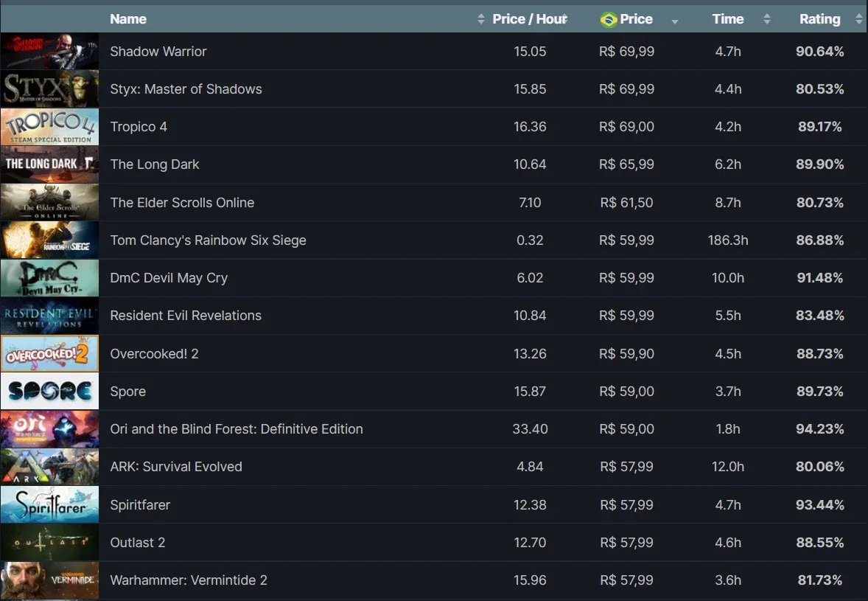Click the Brazil flag icon beside Price
The image size is (868, 601).
click(609, 20)
